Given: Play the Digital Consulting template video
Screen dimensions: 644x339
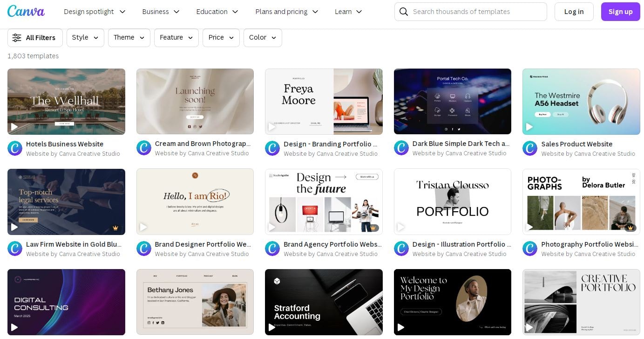Looking at the screenshot, I should 14,327.
